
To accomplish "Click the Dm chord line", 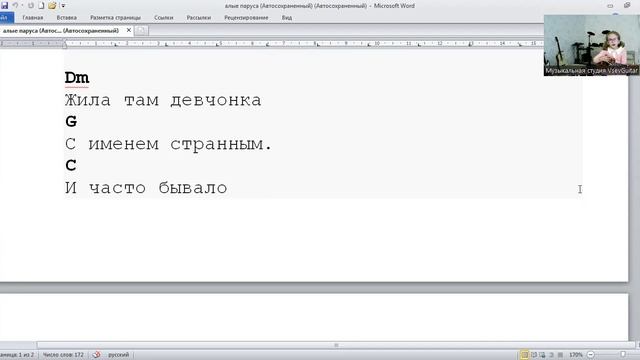I will click(x=77, y=78).
